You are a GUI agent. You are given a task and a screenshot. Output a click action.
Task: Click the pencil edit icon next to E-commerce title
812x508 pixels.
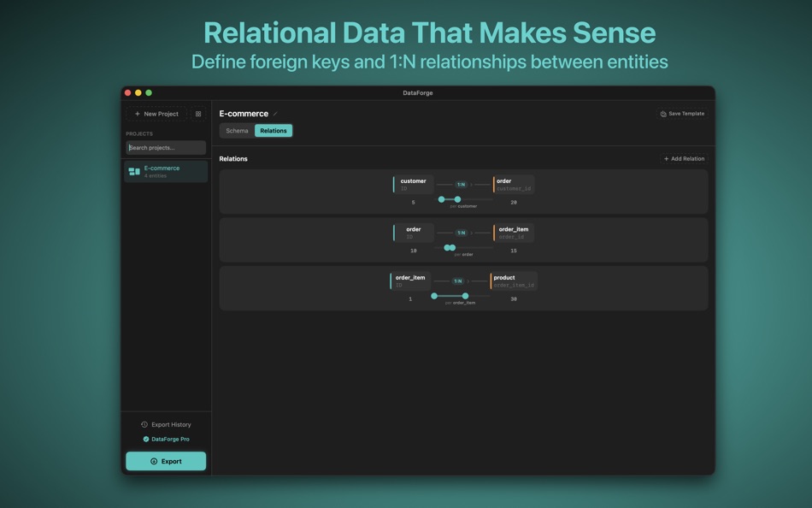(x=275, y=113)
